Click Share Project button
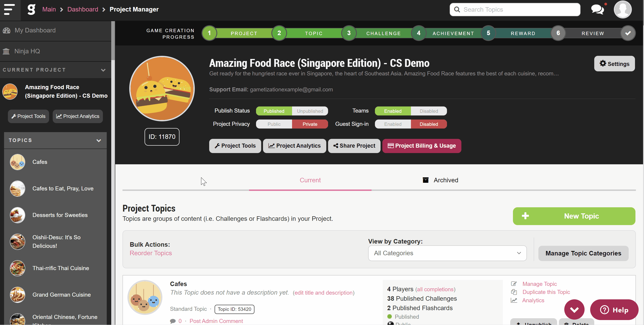 [x=354, y=146]
